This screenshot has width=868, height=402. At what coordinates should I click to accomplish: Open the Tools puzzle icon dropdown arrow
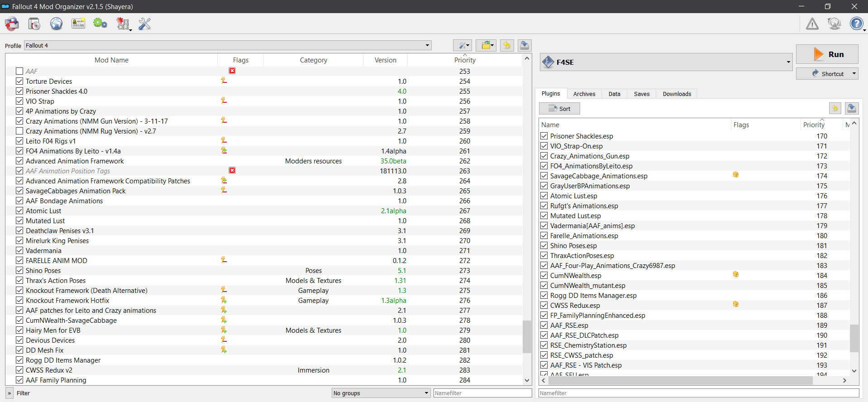pos(131,30)
